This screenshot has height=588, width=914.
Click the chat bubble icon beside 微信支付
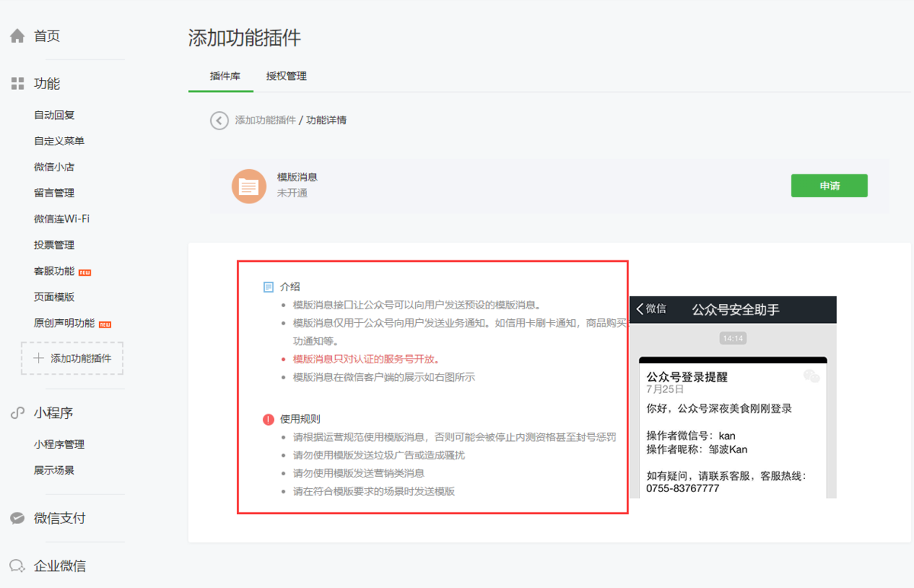[x=18, y=518]
